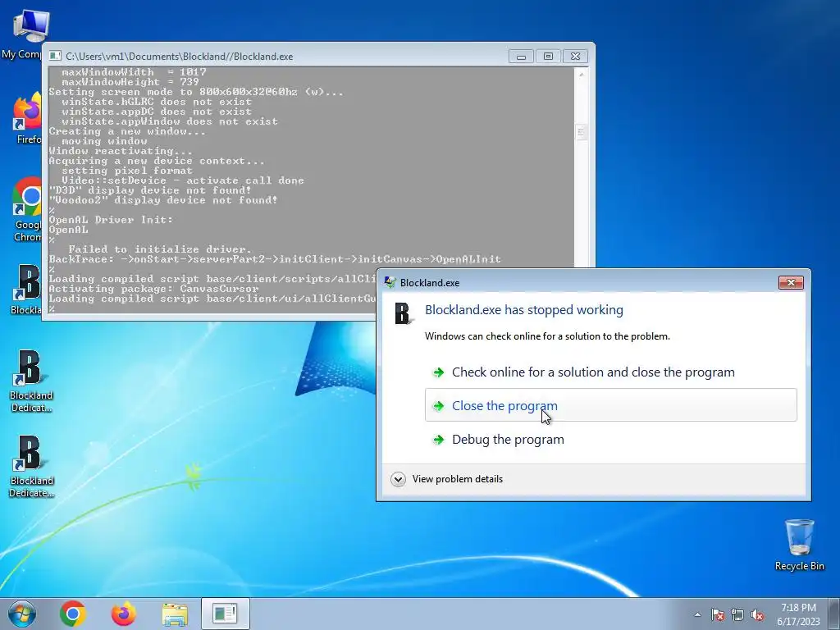
Task: Click the muted volume tray icon
Action: point(757,614)
